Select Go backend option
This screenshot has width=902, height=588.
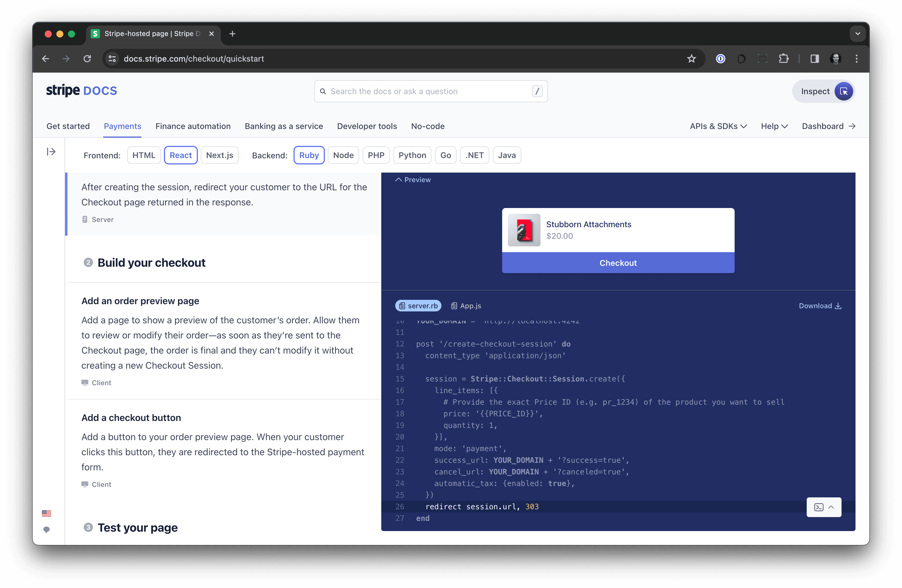click(446, 155)
